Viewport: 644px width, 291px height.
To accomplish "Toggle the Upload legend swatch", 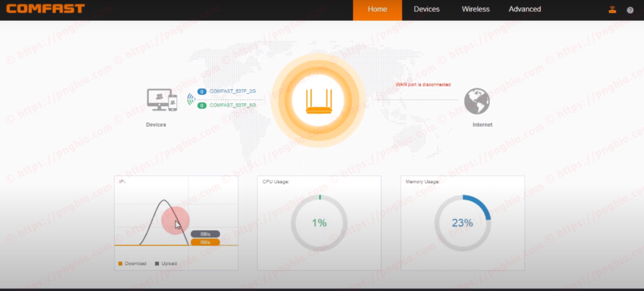I will (x=157, y=264).
